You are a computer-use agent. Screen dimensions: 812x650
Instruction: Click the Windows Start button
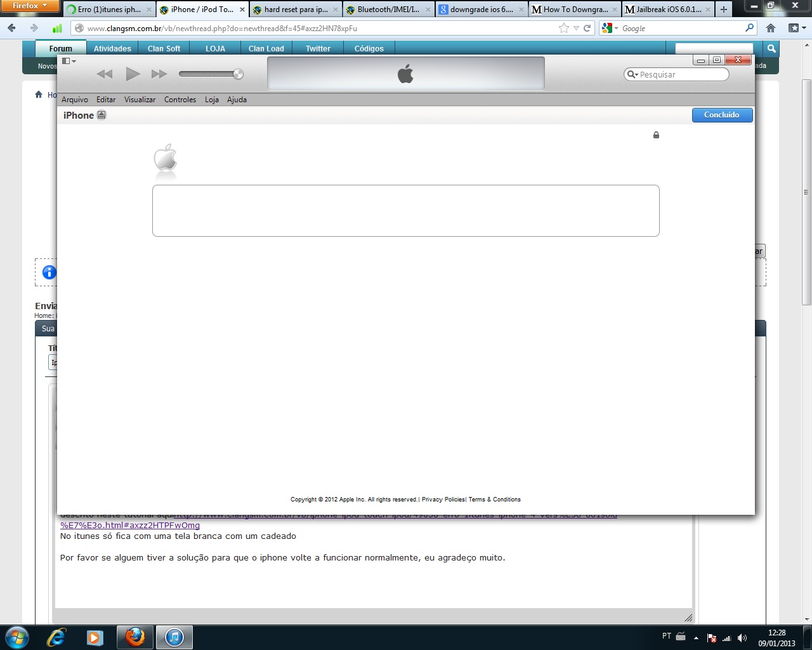coord(16,637)
